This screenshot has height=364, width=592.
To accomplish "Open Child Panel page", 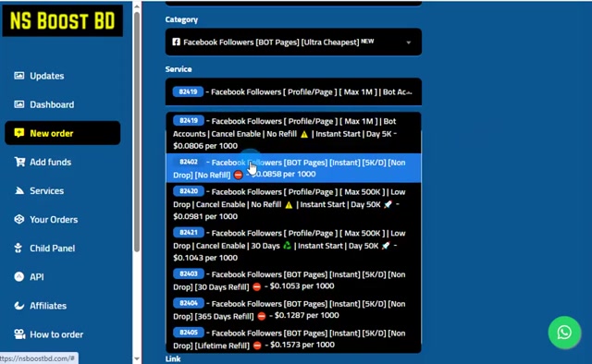I will pyautogui.click(x=52, y=249).
